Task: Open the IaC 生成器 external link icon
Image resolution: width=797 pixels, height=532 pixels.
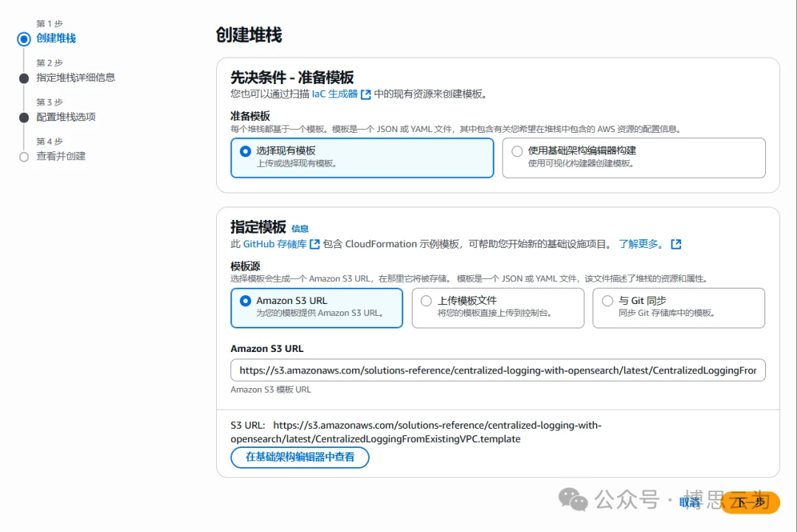Action: pos(365,94)
